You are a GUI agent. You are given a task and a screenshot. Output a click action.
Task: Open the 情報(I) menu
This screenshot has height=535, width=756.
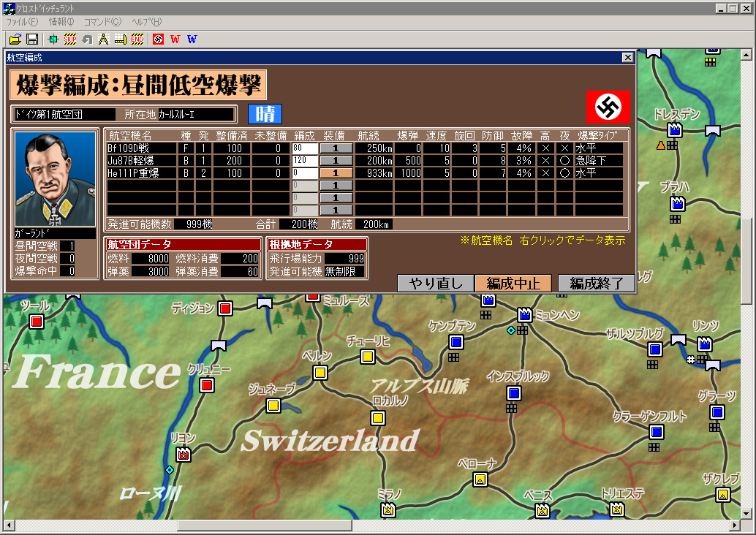61,22
